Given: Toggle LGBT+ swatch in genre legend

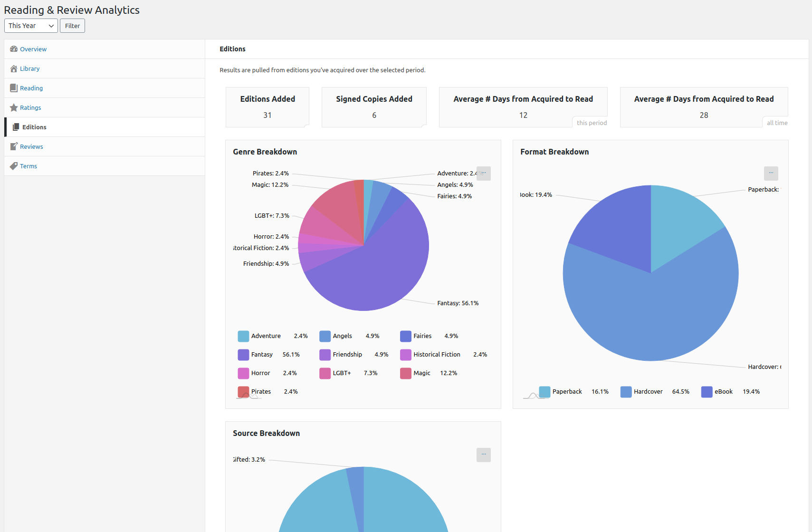Looking at the screenshot, I should pyautogui.click(x=325, y=373).
